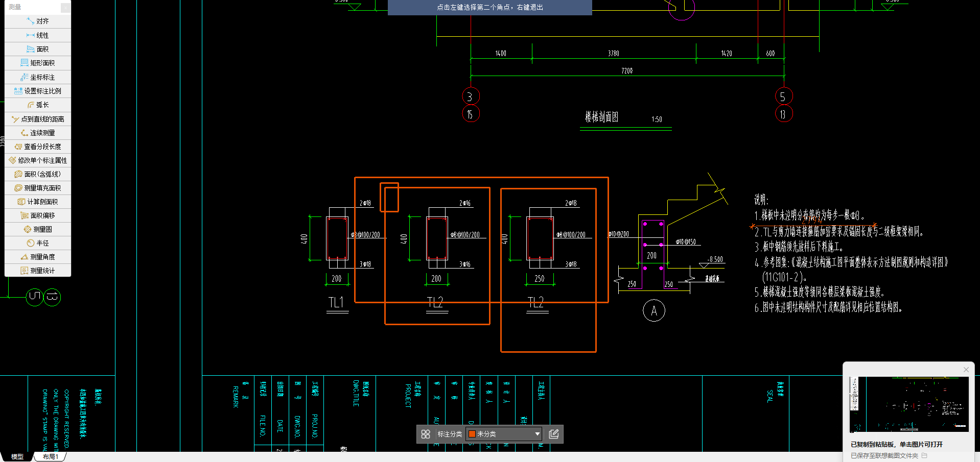This screenshot has height=462, width=980.
Task: Click 修改单个标注属性 edit annotation property
Action: (38, 160)
